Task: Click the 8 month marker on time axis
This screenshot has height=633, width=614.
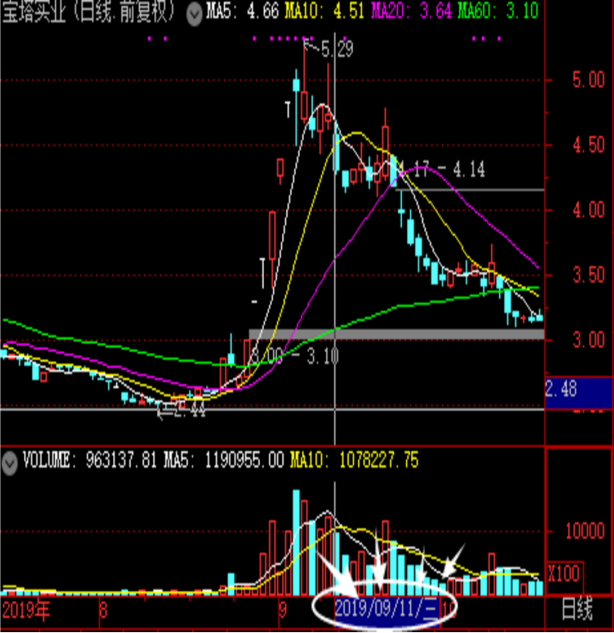Action: coord(103,610)
